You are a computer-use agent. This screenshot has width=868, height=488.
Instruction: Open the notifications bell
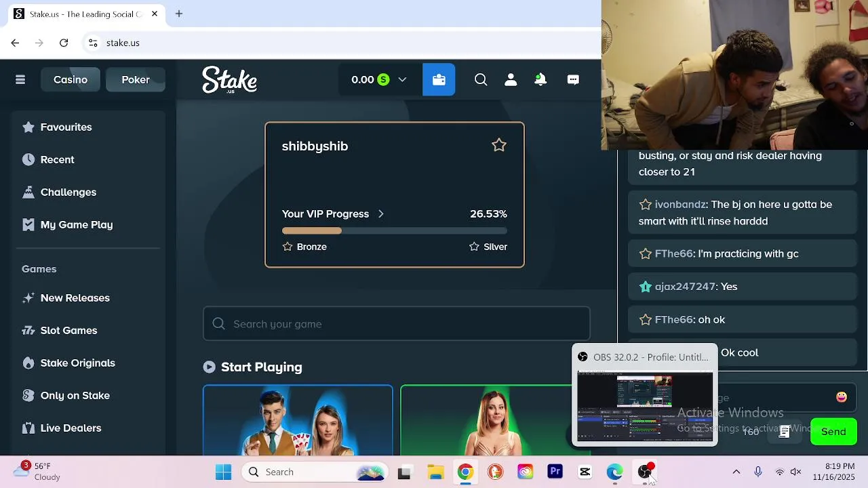coord(540,80)
